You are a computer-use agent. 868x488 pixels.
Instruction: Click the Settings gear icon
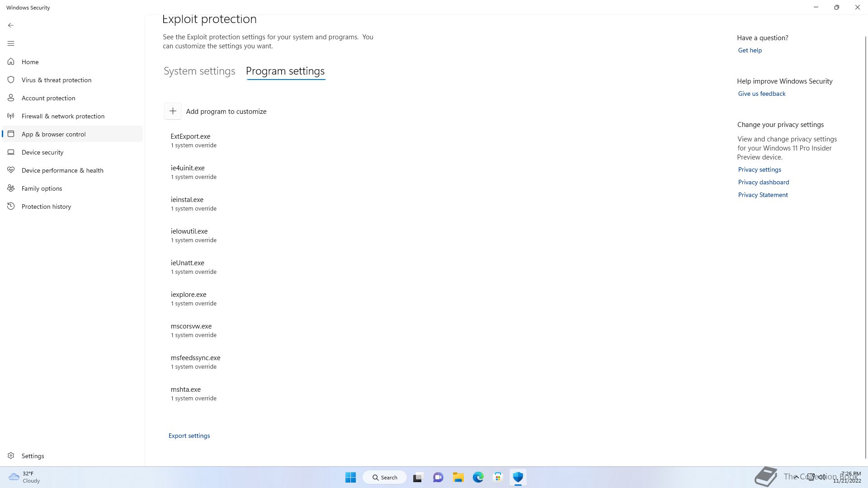[x=11, y=455]
